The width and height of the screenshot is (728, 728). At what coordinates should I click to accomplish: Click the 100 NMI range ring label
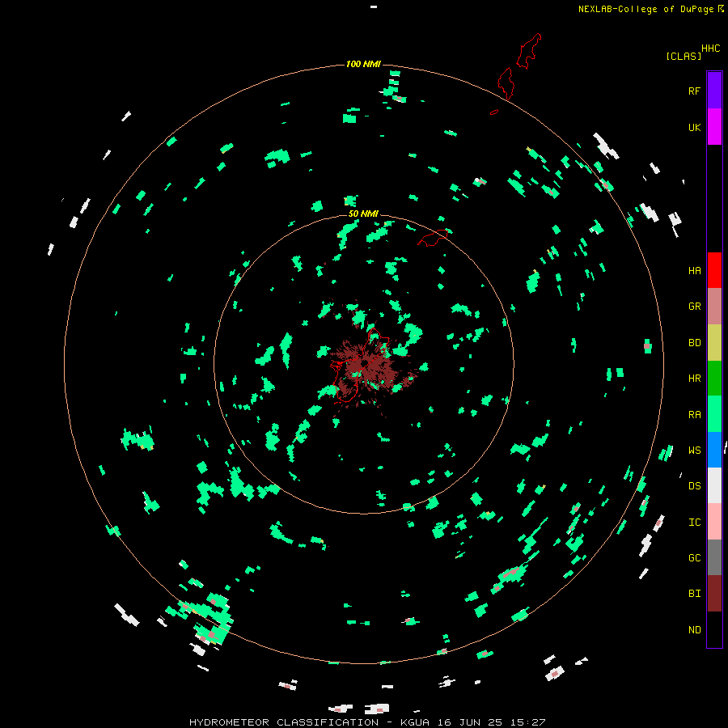pos(363,64)
